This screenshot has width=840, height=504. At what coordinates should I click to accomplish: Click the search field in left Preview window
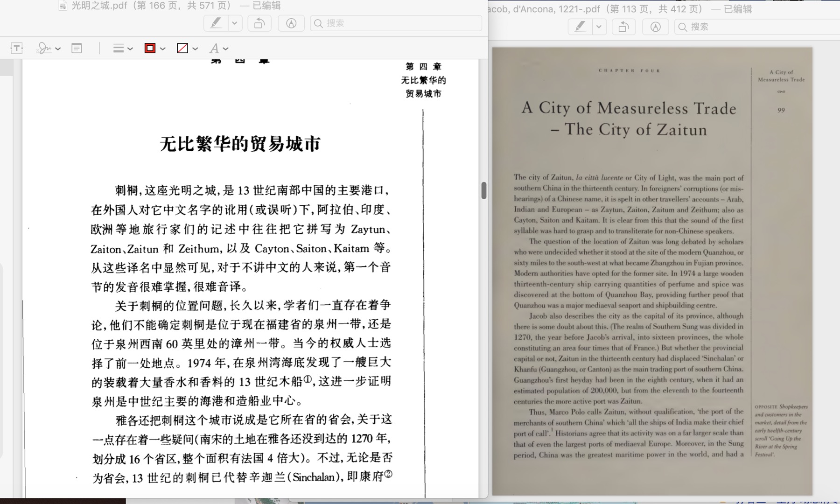click(x=396, y=23)
